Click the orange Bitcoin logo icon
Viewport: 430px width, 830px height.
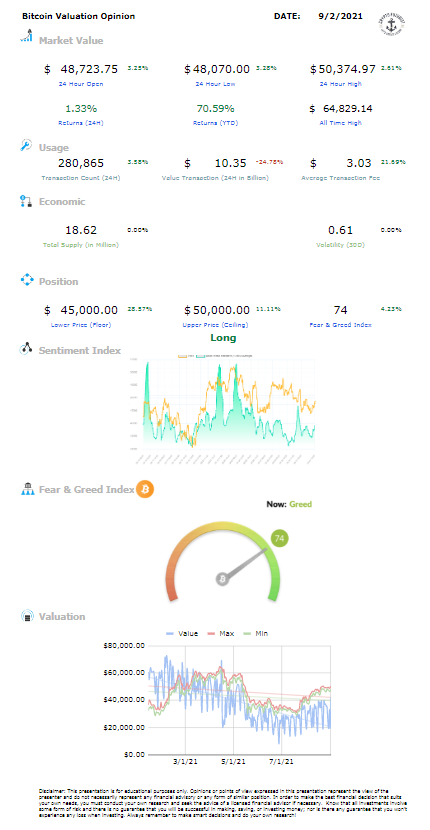145,489
